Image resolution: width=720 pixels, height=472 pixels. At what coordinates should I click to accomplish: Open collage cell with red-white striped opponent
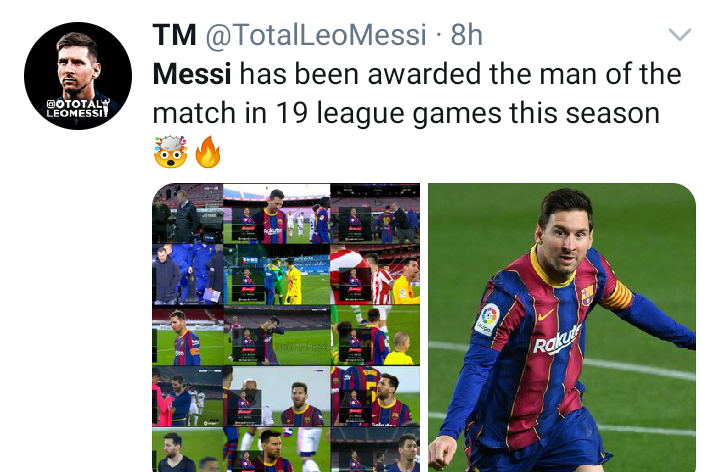375,275
